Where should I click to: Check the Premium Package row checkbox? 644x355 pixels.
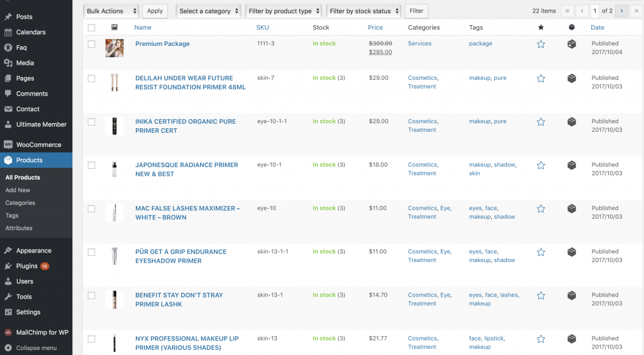(92, 44)
